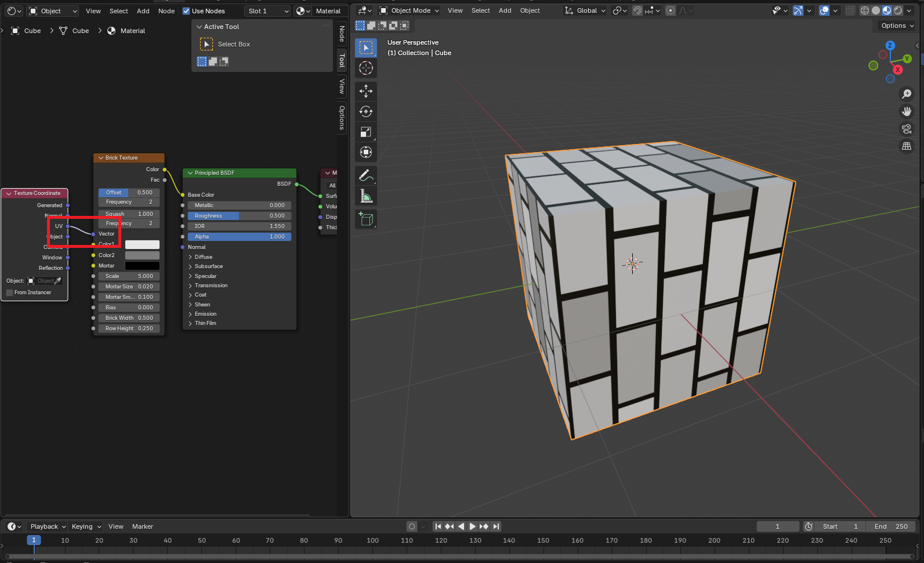Select the subtract selection mode icon in viewport
924x563 pixels.
[x=382, y=26]
